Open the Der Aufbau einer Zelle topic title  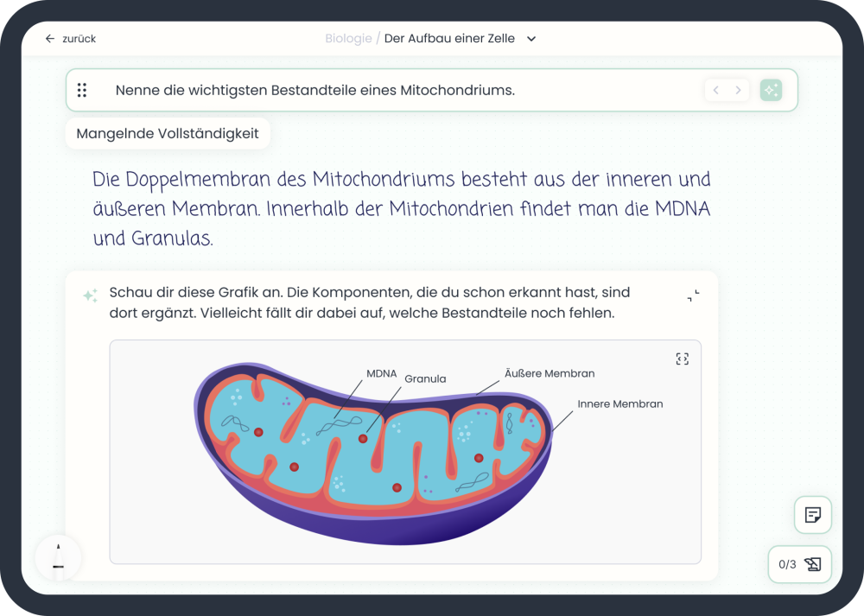point(449,39)
